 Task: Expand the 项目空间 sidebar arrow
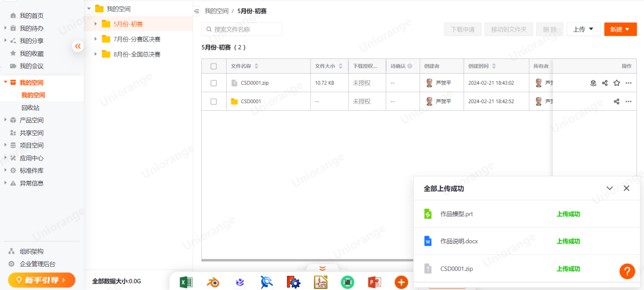coord(6,145)
